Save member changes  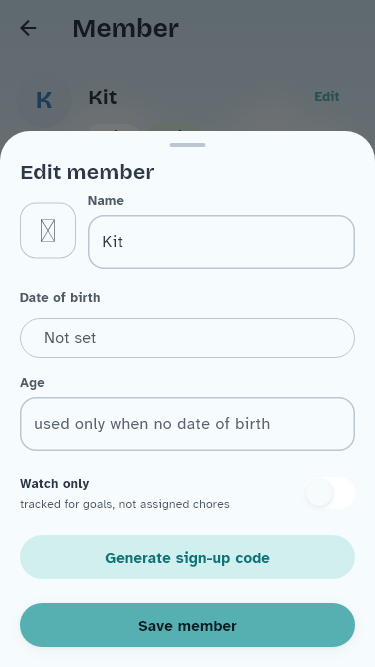[x=188, y=625]
